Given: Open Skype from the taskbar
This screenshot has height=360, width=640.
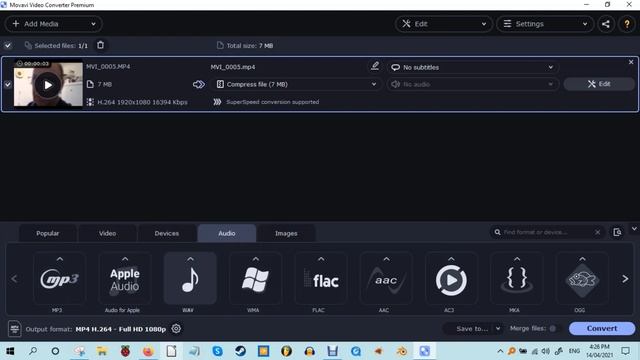Looking at the screenshot, I should [218, 351].
